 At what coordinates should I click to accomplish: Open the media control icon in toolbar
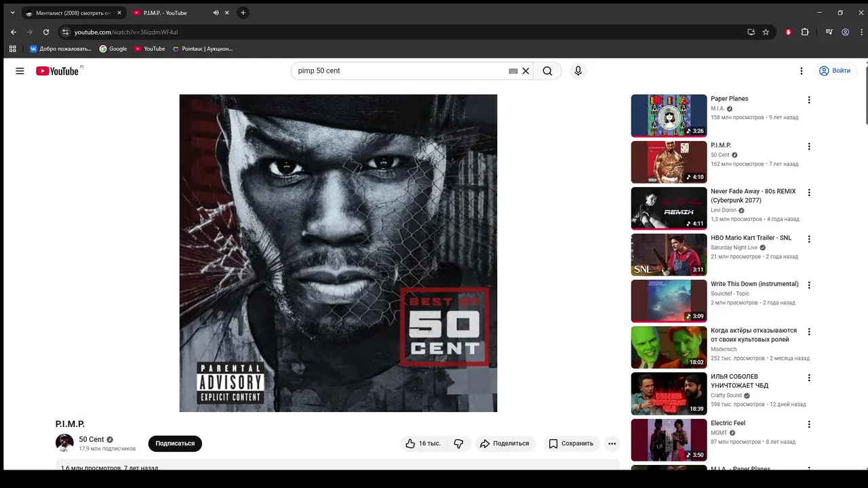[x=829, y=32]
